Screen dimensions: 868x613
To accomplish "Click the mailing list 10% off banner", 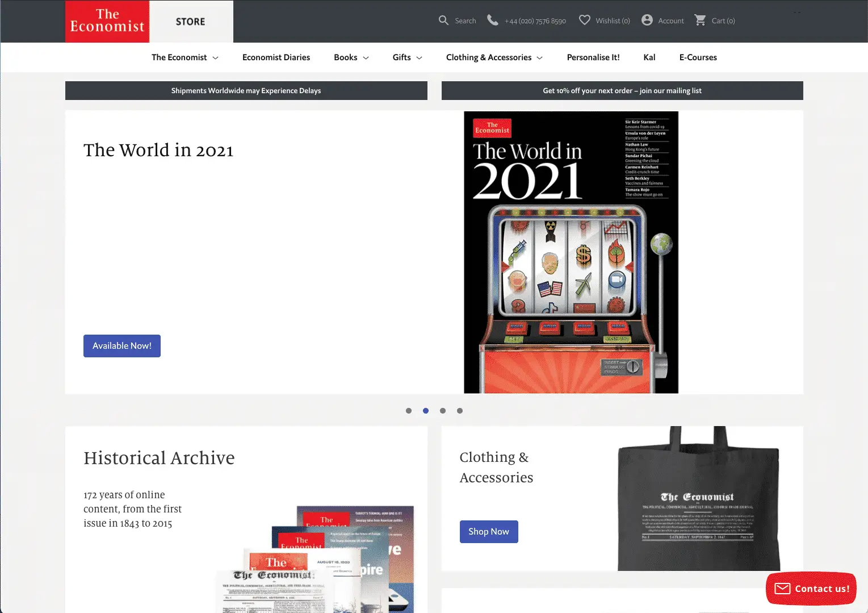I will [x=622, y=91].
